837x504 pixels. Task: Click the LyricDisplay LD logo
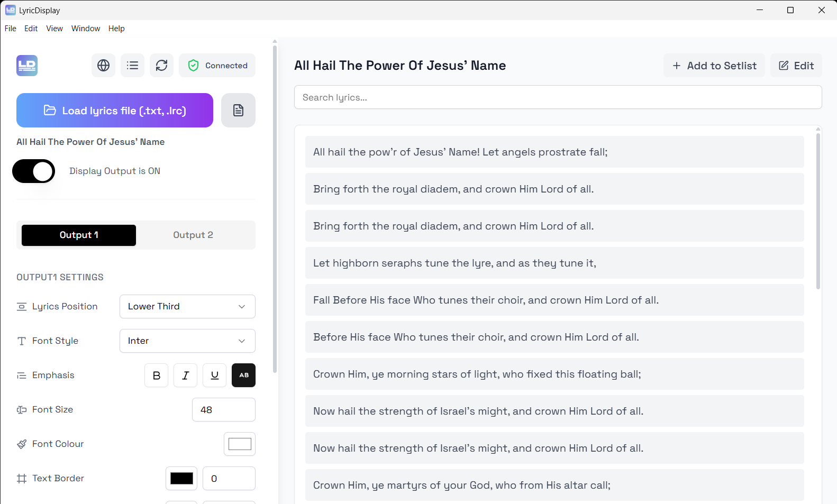[x=27, y=66]
